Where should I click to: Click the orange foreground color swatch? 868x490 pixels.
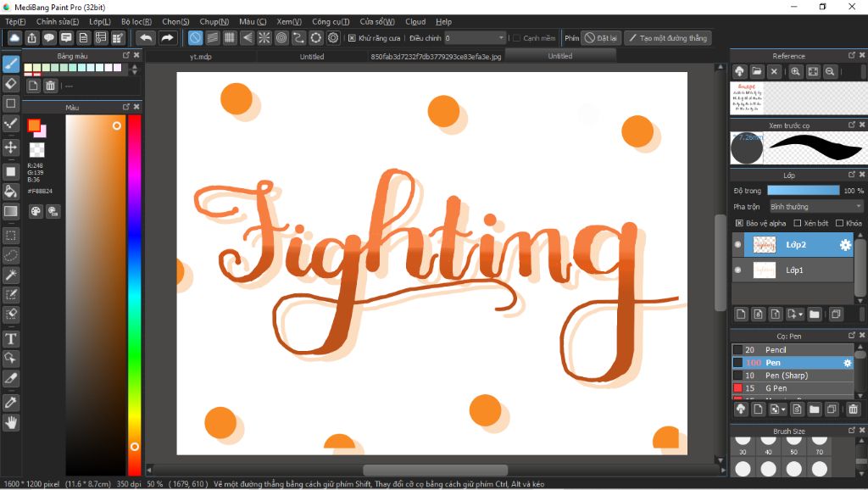coord(34,125)
